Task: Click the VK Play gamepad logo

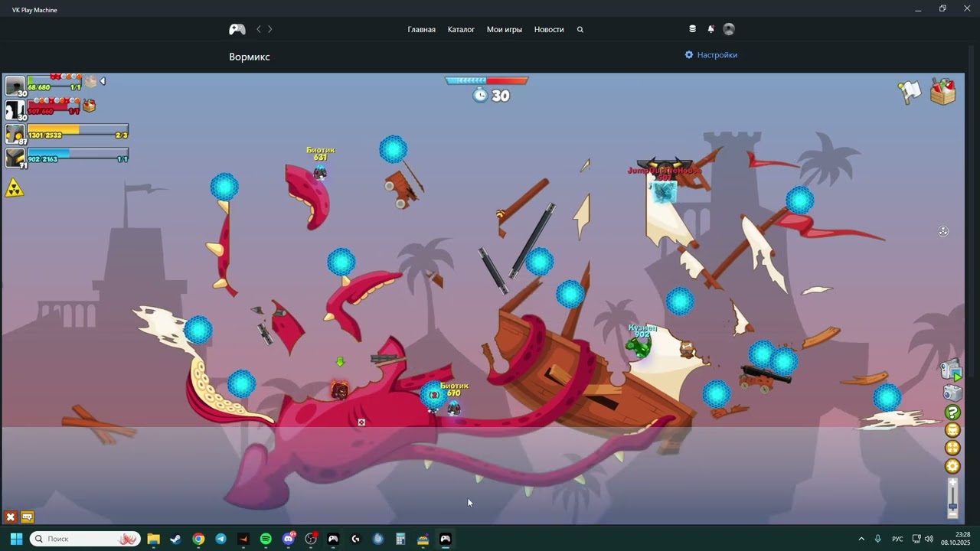Action: (237, 29)
